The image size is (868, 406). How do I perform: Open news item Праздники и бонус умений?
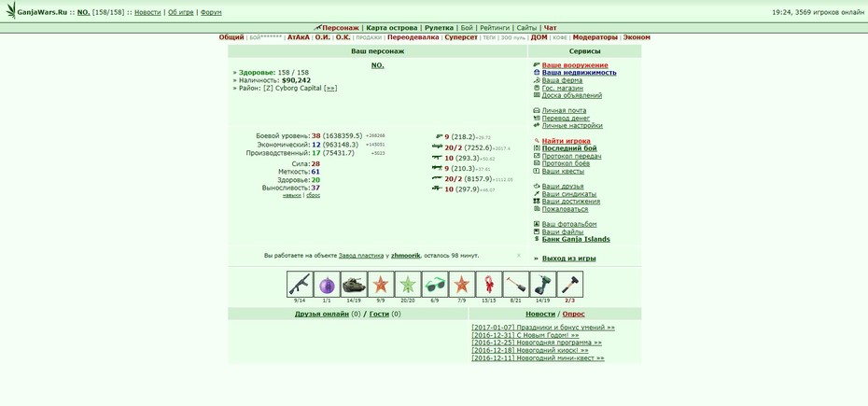tap(543, 328)
